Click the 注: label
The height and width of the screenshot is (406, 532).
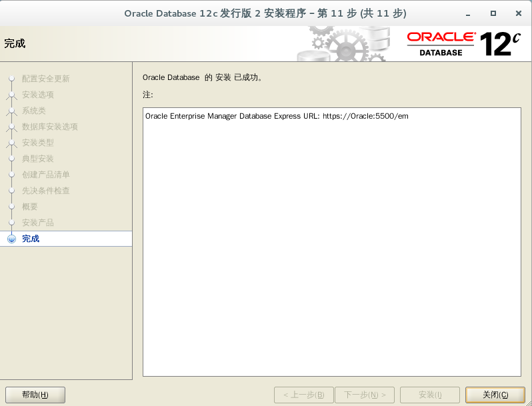point(147,95)
